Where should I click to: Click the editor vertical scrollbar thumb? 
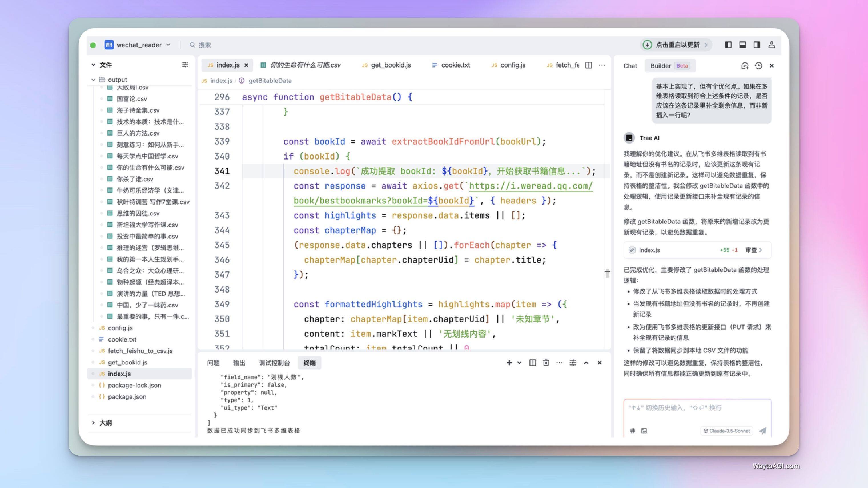tap(607, 273)
